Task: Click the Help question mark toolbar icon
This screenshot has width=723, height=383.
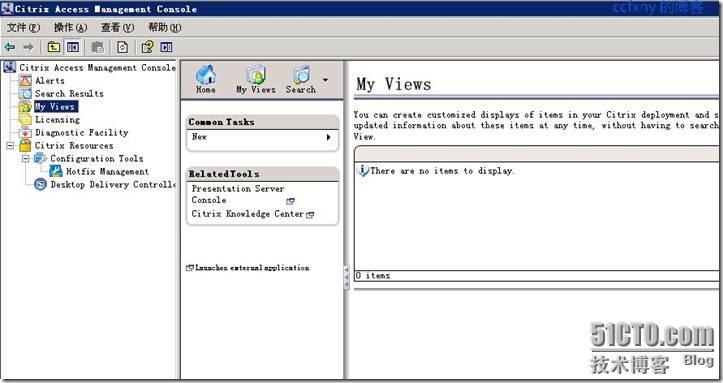Action: (148, 47)
